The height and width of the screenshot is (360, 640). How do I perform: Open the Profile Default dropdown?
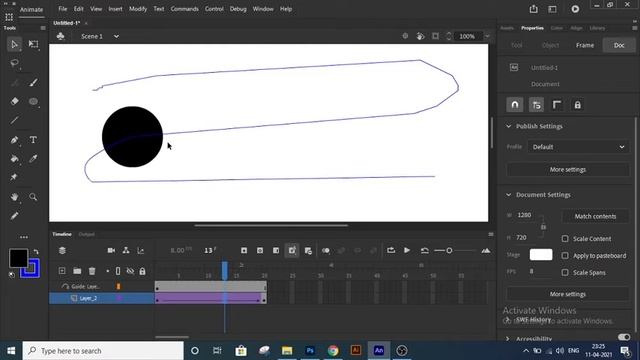(x=578, y=147)
